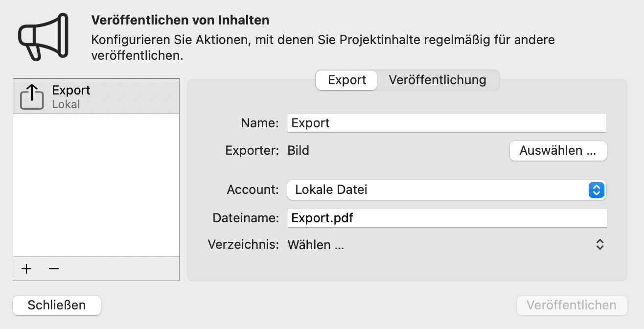Click empty area of the actions list

[96, 186]
